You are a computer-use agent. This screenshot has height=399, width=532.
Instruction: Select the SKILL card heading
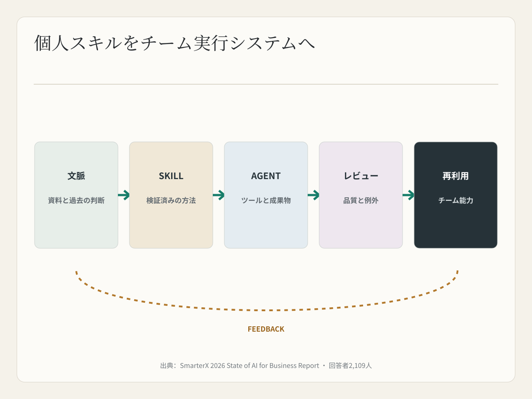click(x=171, y=176)
